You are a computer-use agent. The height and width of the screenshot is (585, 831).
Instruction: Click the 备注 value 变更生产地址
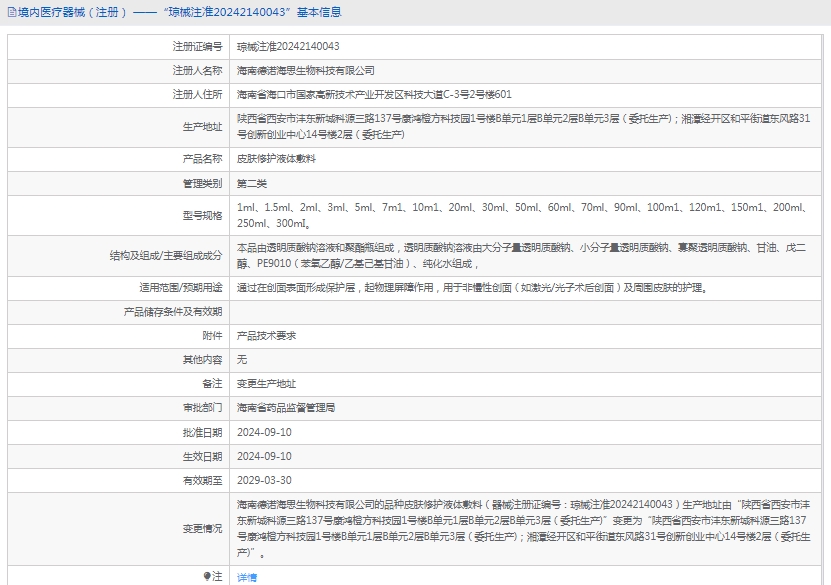coord(266,383)
